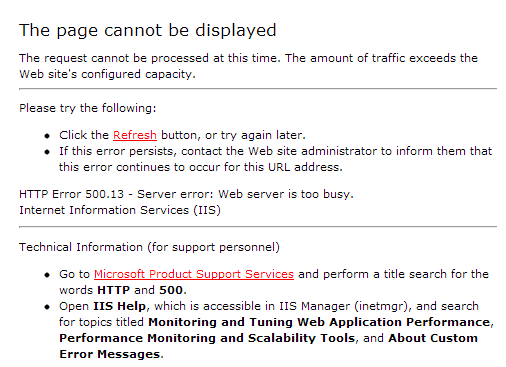
Task: Select the 'HTTP Error 500.13' line
Action: 186,194
